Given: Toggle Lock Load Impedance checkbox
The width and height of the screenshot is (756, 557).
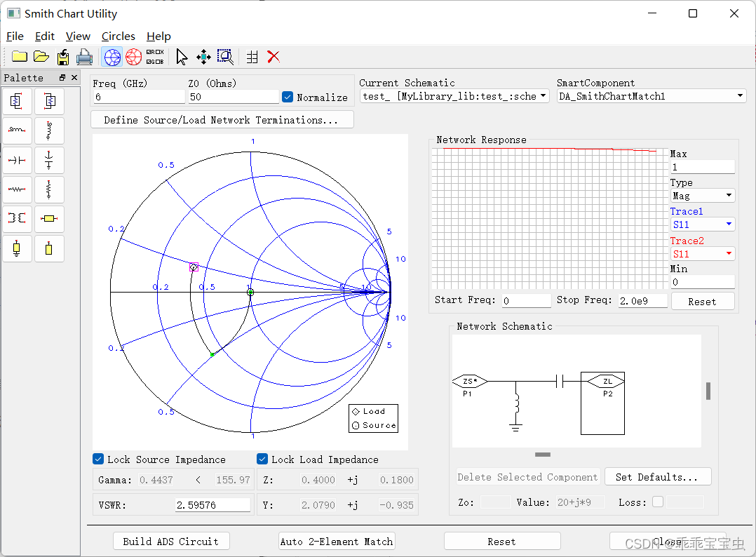Looking at the screenshot, I should tap(262, 459).
